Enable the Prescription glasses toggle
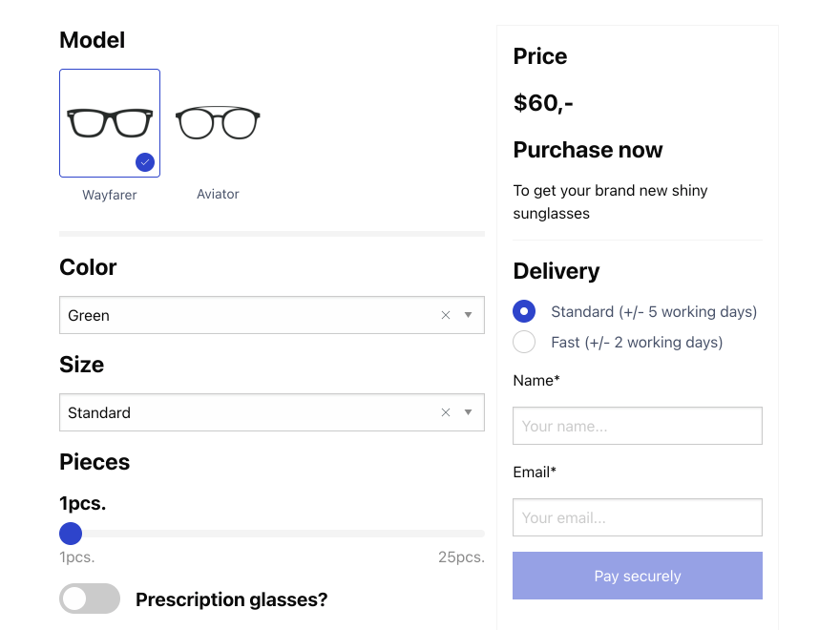Viewport: 840px width, 630px height. click(90, 598)
